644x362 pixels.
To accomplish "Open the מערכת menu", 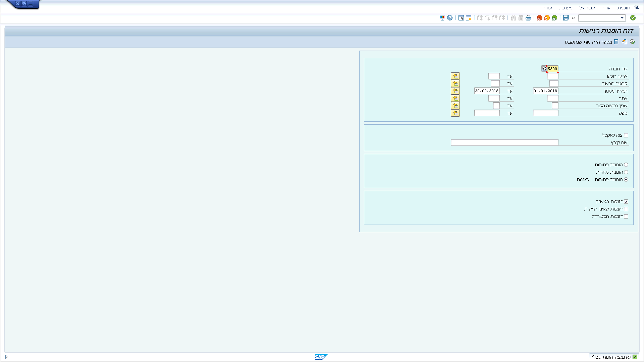I will 566,8.
